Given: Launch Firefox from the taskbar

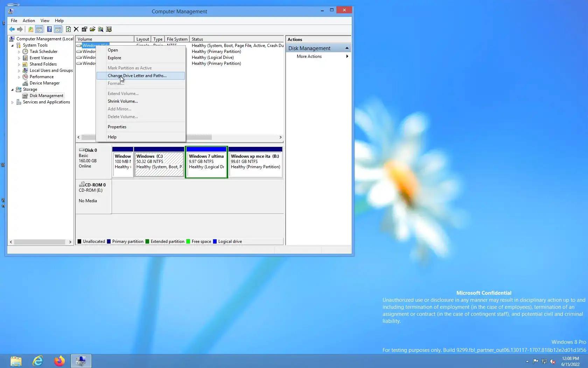Looking at the screenshot, I should pyautogui.click(x=59, y=361).
